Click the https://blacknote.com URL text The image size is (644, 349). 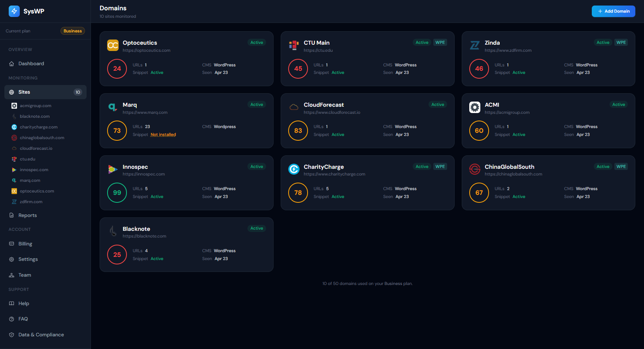point(144,236)
